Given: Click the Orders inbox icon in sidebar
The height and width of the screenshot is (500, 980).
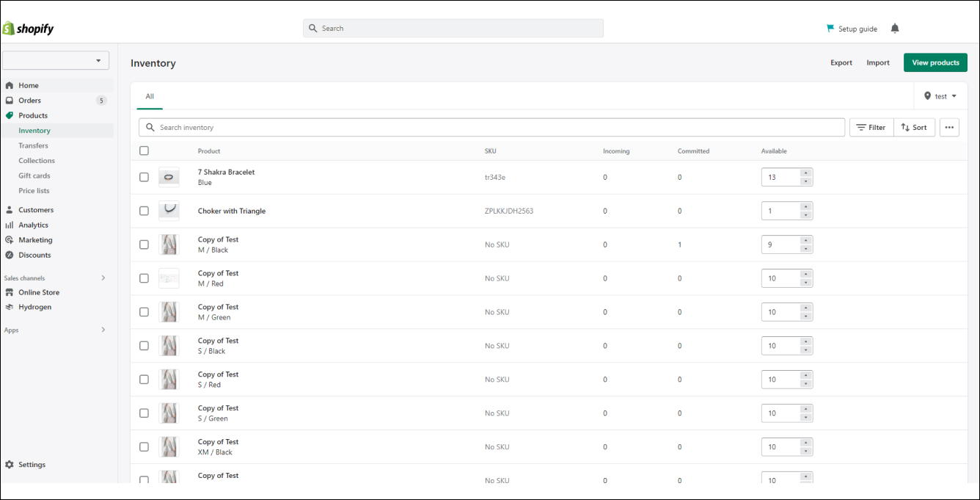Looking at the screenshot, I should tap(10, 101).
